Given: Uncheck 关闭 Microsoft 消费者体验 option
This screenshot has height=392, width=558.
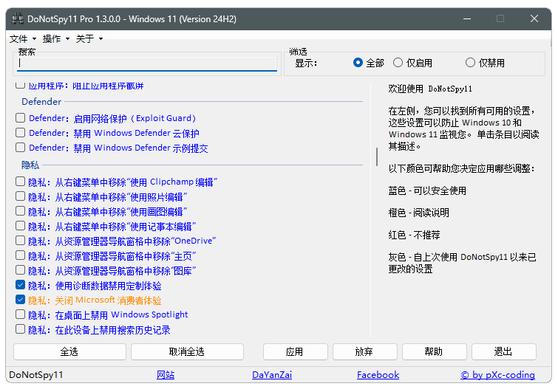Looking at the screenshot, I should (x=21, y=300).
